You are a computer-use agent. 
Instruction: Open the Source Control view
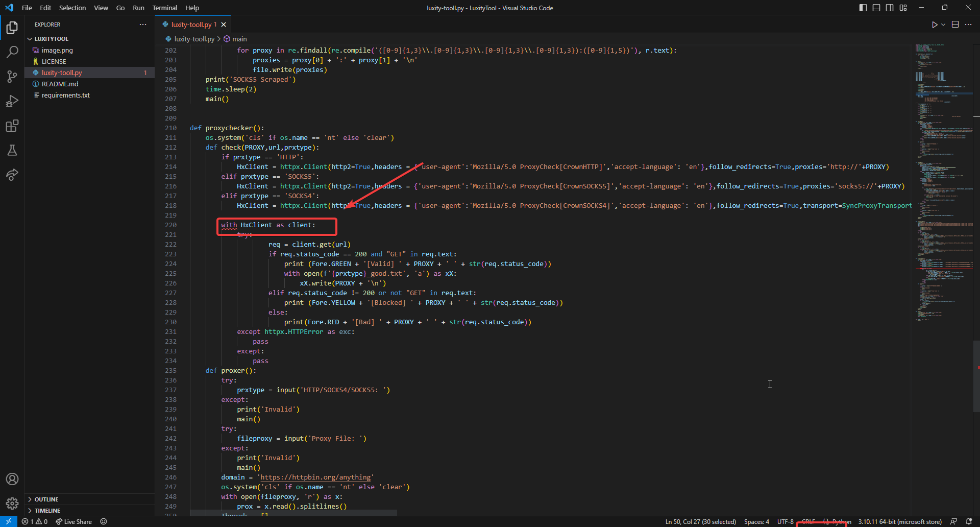coord(12,77)
